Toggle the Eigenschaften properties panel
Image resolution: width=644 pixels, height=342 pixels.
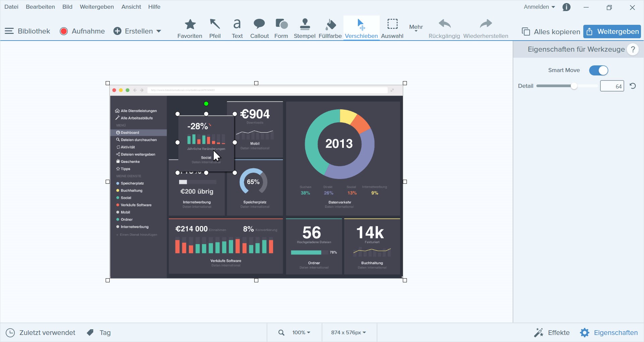(x=609, y=333)
